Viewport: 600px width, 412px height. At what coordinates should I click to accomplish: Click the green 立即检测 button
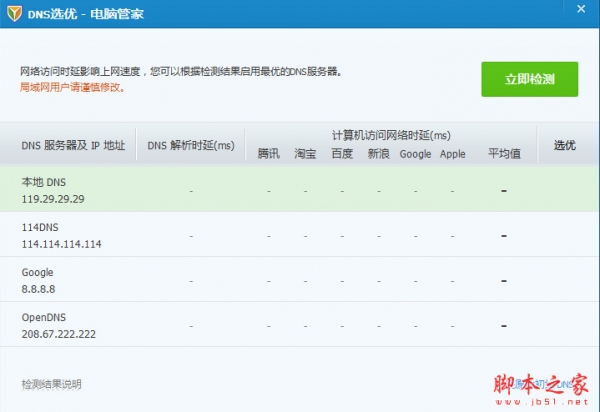pyautogui.click(x=530, y=79)
